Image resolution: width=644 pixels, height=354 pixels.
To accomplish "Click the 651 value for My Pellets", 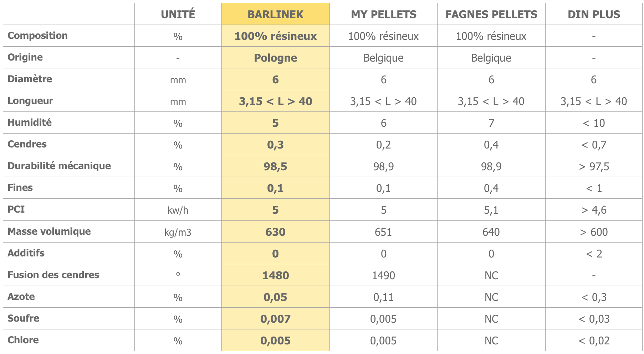I will tap(384, 232).
